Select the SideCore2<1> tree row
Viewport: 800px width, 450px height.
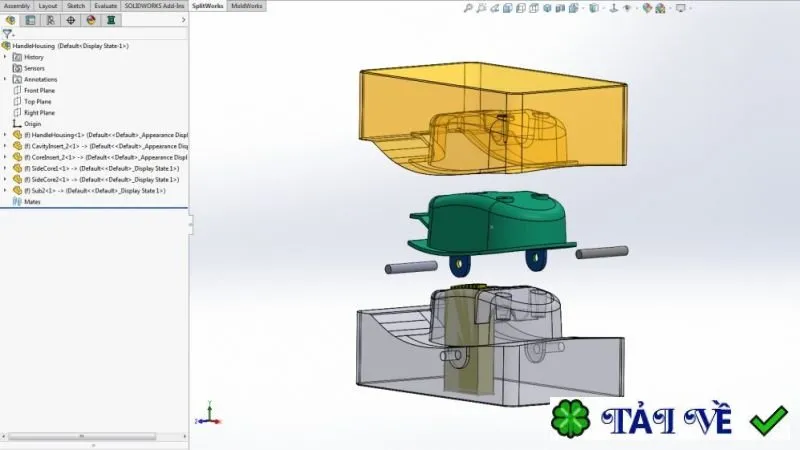coord(101,180)
